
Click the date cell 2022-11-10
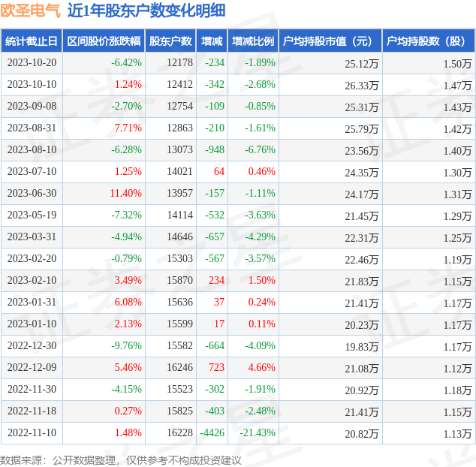pyautogui.click(x=32, y=432)
